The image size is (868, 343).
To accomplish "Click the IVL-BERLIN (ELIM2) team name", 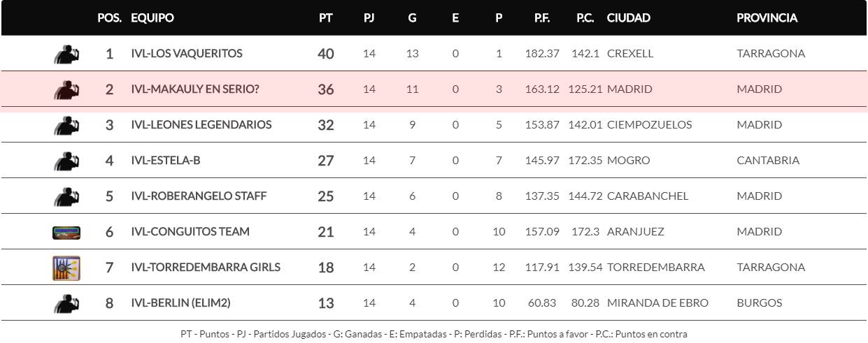I will pos(180,303).
